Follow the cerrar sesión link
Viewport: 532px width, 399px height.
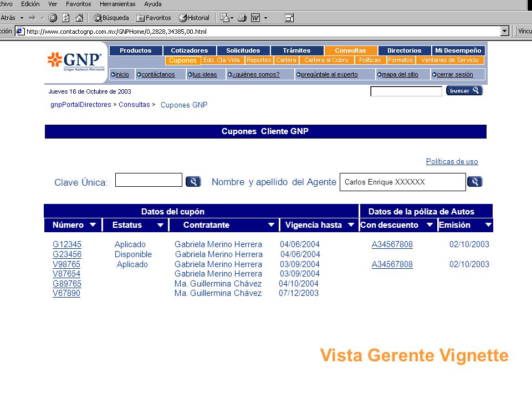pos(454,74)
